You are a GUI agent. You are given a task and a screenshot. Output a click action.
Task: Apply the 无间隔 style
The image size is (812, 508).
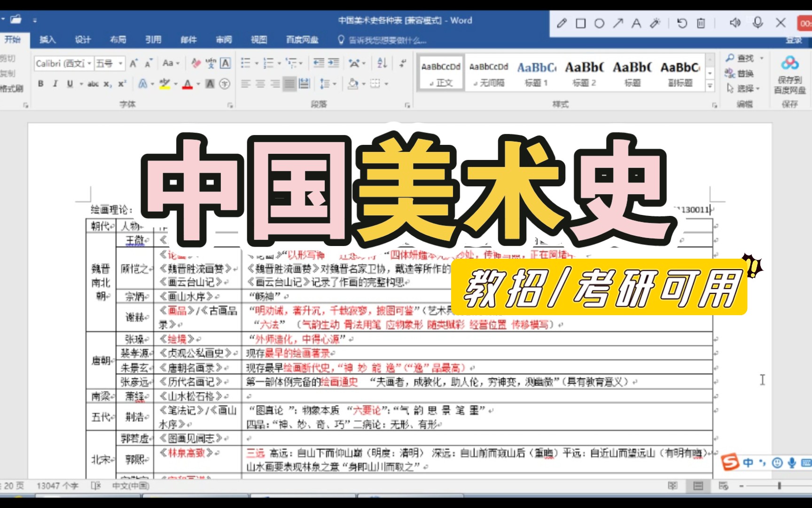(489, 73)
